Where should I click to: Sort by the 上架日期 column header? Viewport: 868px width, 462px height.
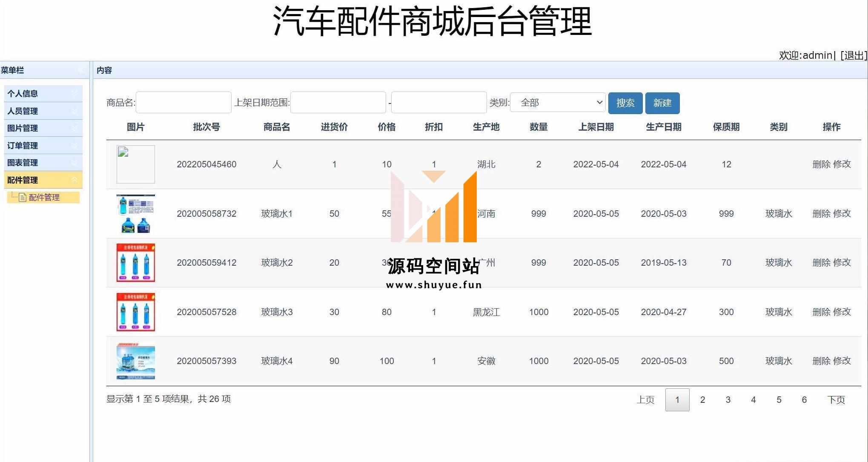click(x=596, y=127)
